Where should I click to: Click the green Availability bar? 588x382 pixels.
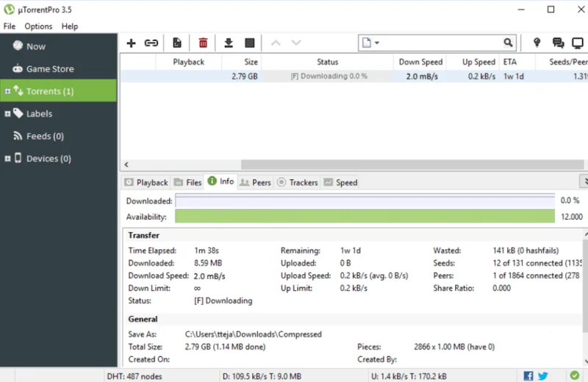(365, 216)
